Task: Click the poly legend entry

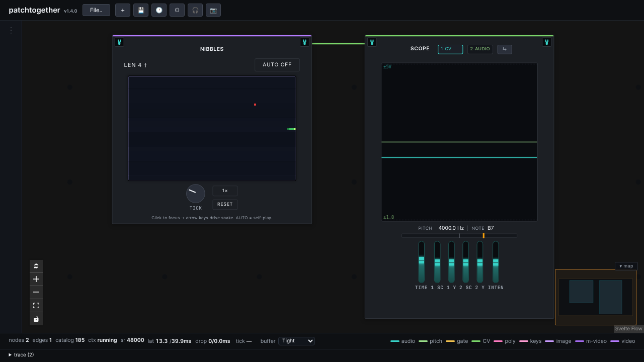Action: click(505, 341)
